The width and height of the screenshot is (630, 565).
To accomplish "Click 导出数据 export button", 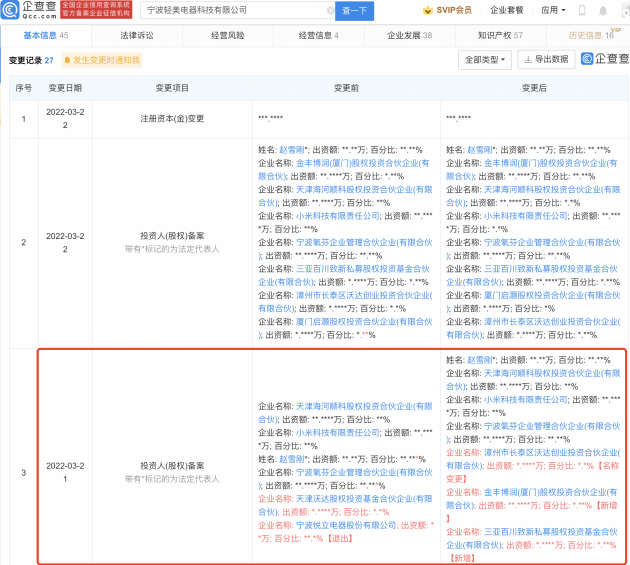I will pyautogui.click(x=546, y=59).
